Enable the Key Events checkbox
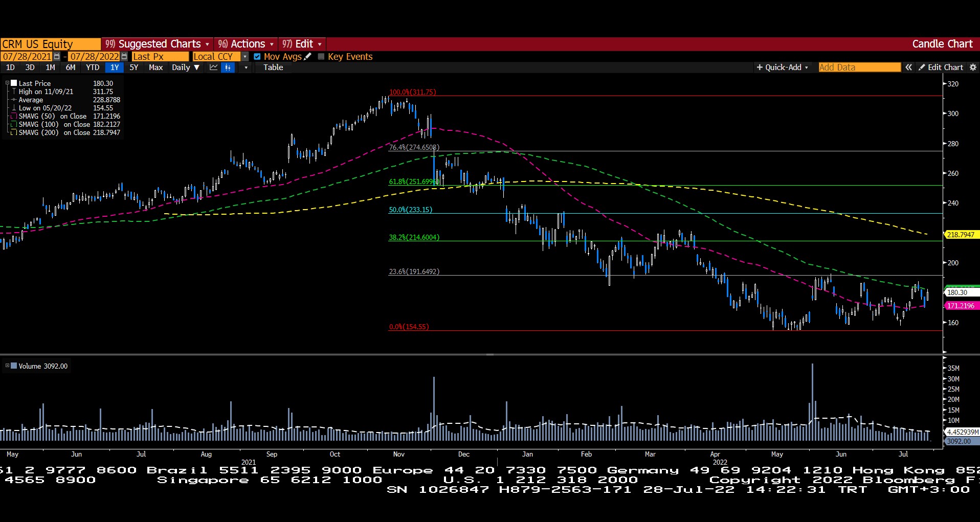 [x=321, y=57]
